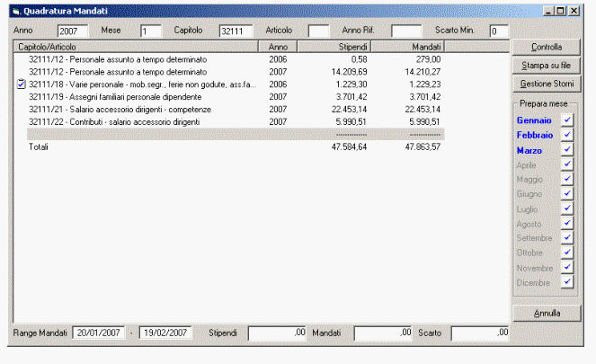Viewport: 596px width, 364px height.
Task: Toggle the Gennaio month checkbox
Action: 566,120
